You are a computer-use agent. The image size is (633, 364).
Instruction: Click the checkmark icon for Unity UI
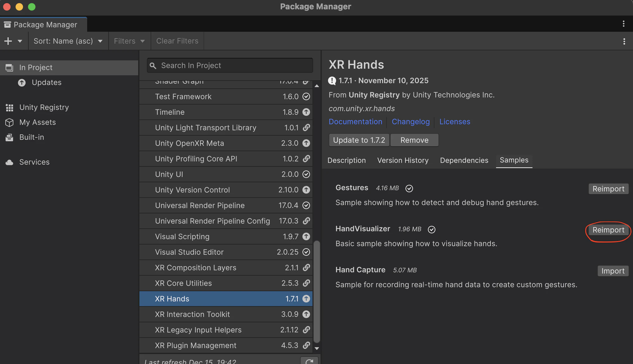coord(306,174)
